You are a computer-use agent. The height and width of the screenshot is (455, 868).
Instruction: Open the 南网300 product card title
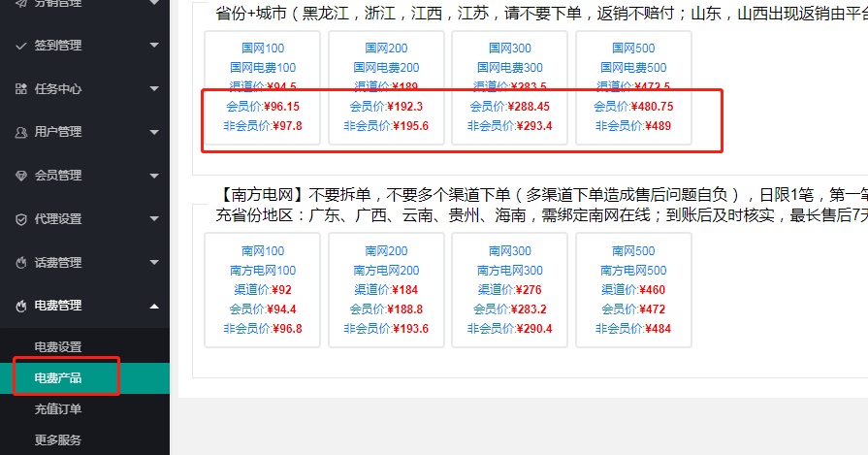pyautogui.click(x=510, y=250)
